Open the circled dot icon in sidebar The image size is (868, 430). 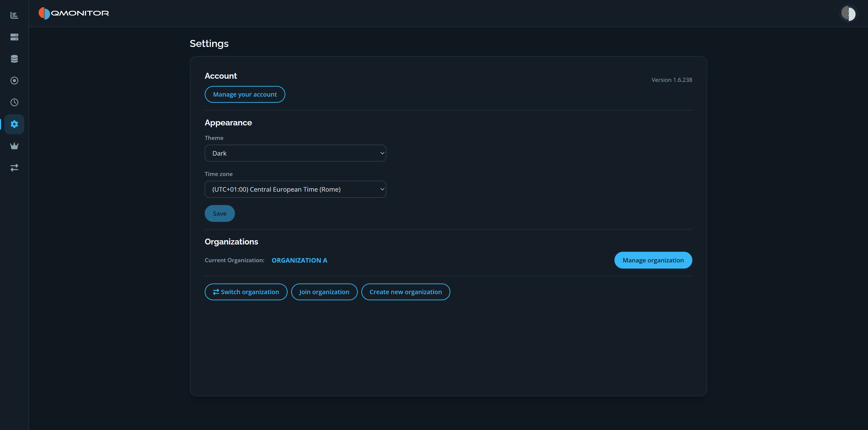point(14,81)
